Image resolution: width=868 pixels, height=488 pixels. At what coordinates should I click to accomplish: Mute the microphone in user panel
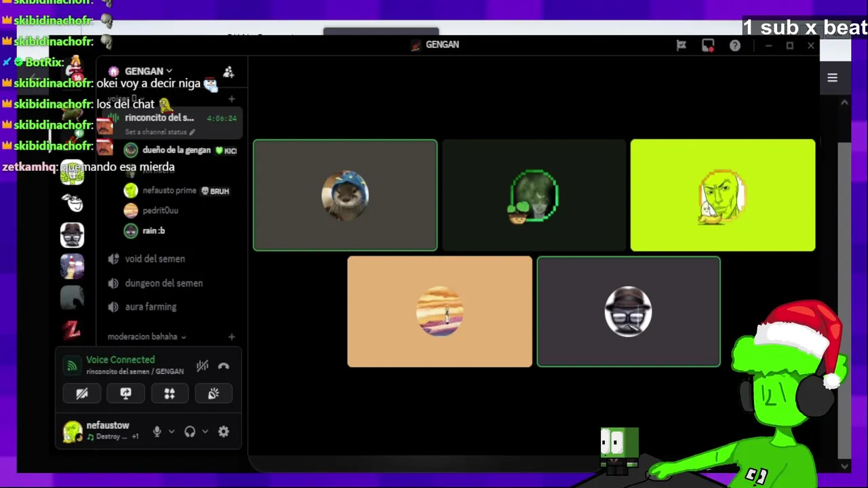157,432
